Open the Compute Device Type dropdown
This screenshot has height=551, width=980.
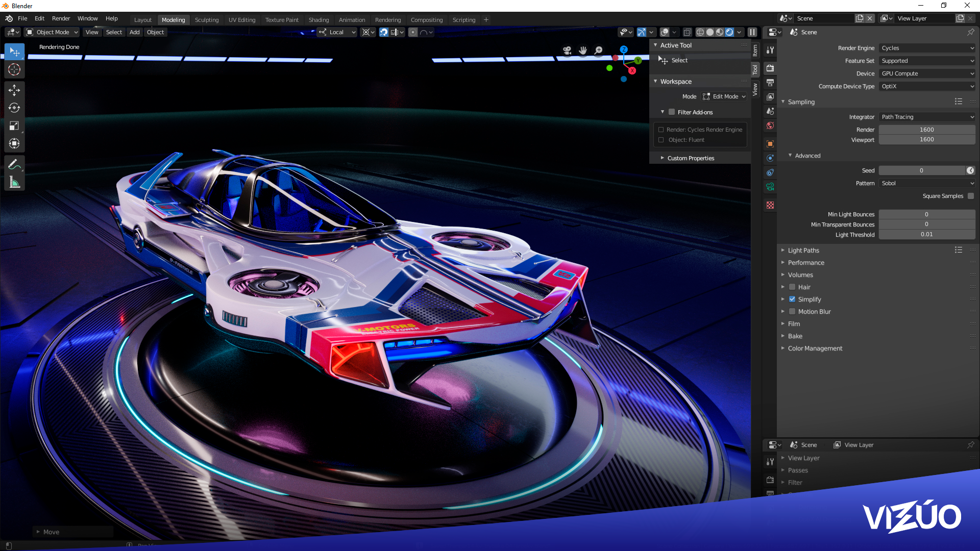(x=927, y=86)
